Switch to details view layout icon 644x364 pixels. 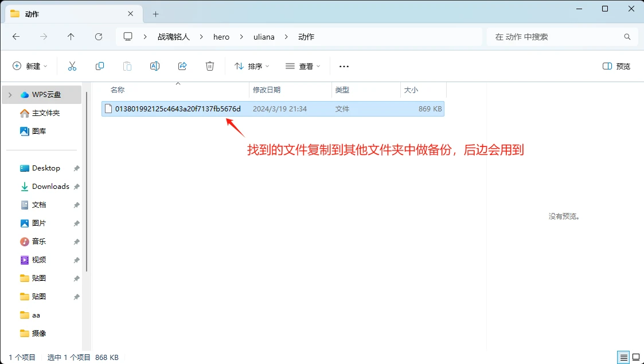pyautogui.click(x=623, y=357)
